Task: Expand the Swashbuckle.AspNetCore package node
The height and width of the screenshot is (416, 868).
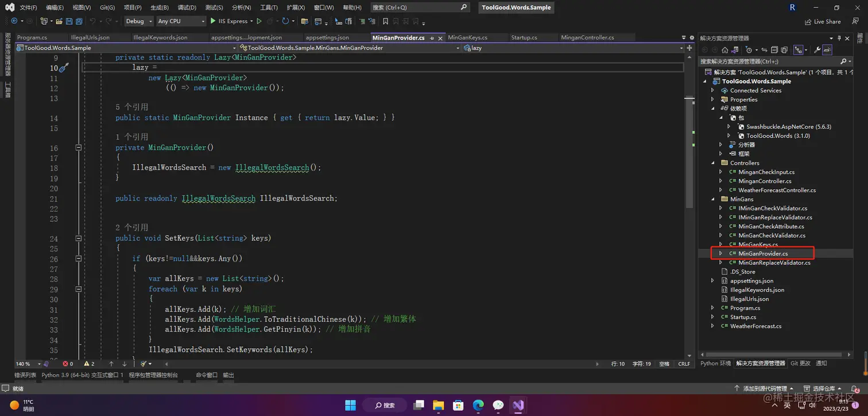Action: pos(729,127)
